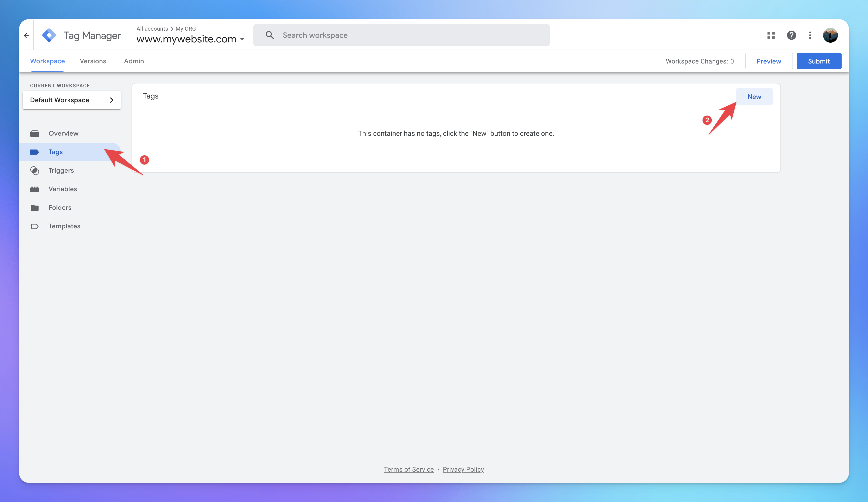Expand the Default Workspace chevron

tap(112, 100)
